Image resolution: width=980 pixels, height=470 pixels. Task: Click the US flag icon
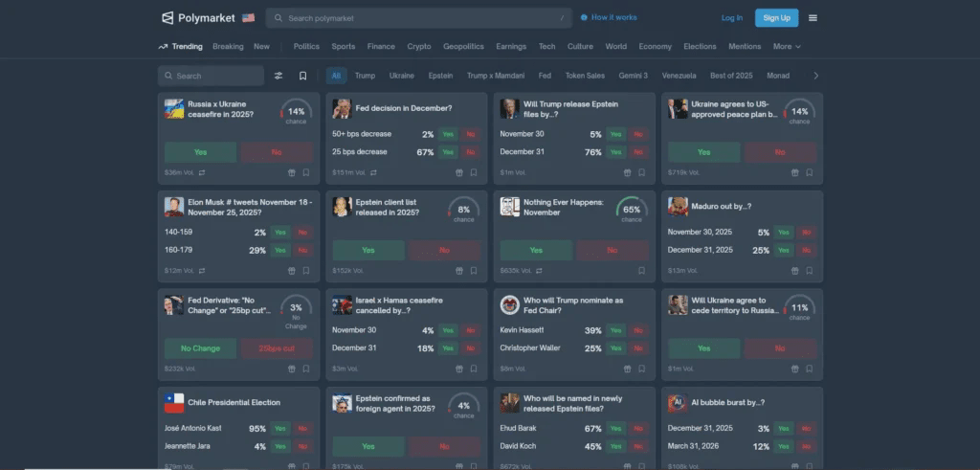(248, 18)
